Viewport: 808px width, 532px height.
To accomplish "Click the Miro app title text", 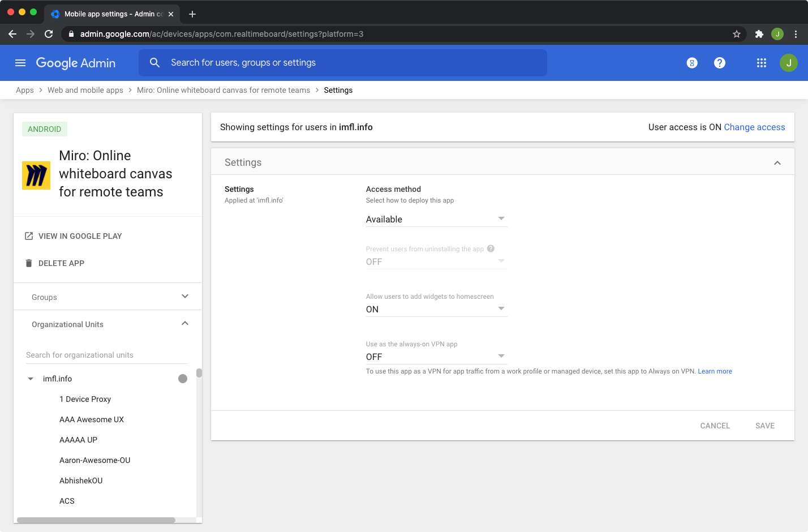I will coord(115,174).
